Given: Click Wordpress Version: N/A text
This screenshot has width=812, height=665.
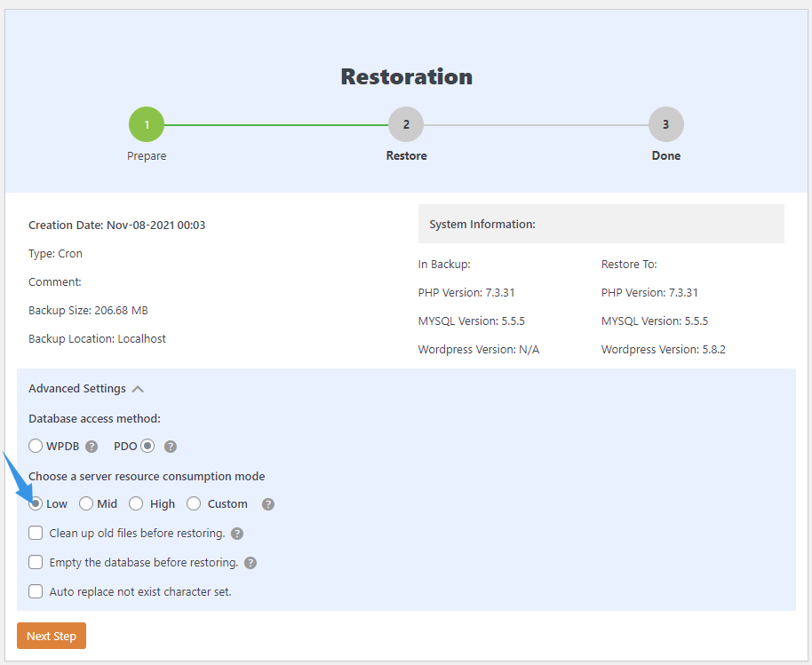Looking at the screenshot, I should [479, 350].
